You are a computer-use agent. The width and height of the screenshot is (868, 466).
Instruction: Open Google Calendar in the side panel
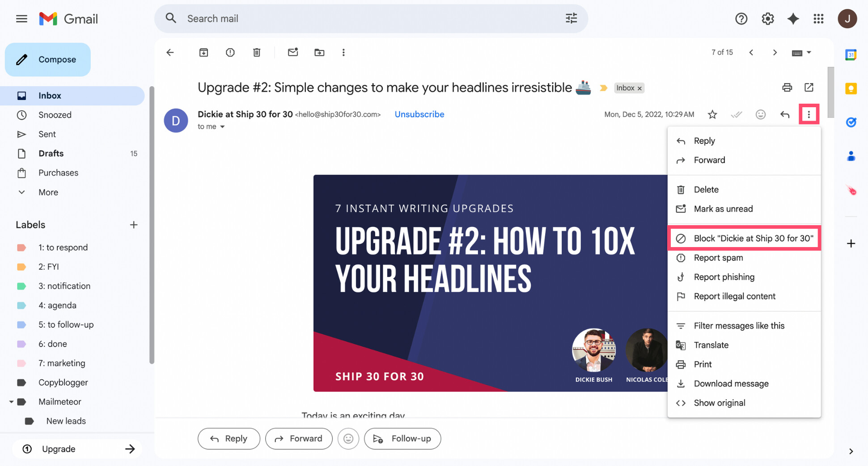coord(851,55)
